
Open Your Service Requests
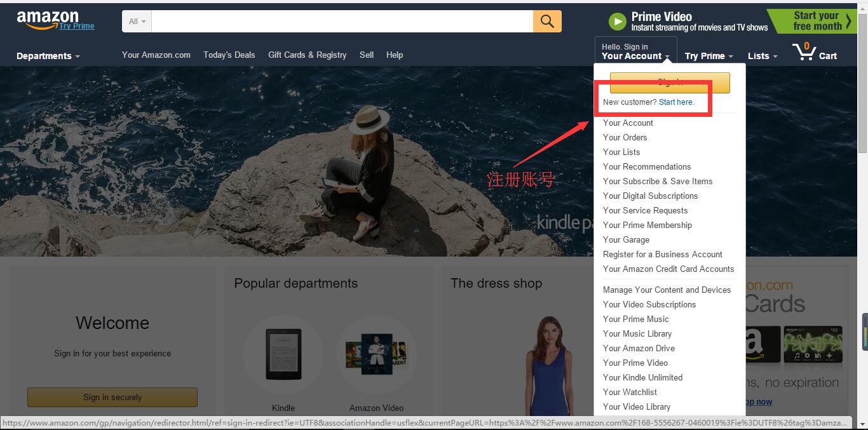(x=645, y=211)
